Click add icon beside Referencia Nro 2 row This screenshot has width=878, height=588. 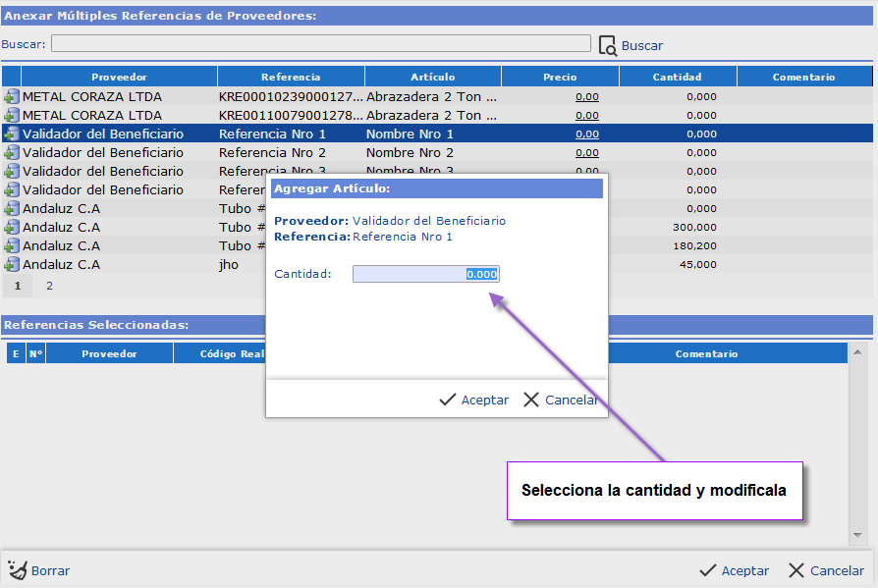(x=11, y=153)
